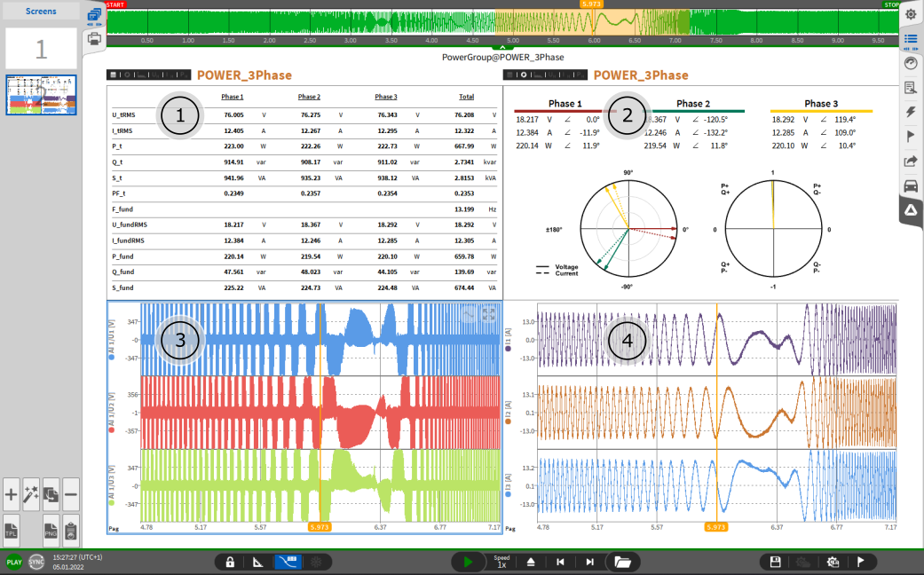Toggle the SYNC button

tap(36, 562)
